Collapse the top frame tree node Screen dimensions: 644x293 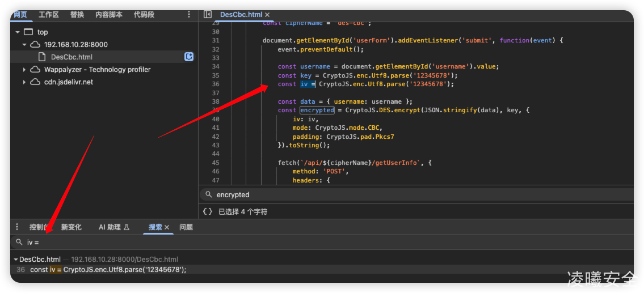pos(18,32)
